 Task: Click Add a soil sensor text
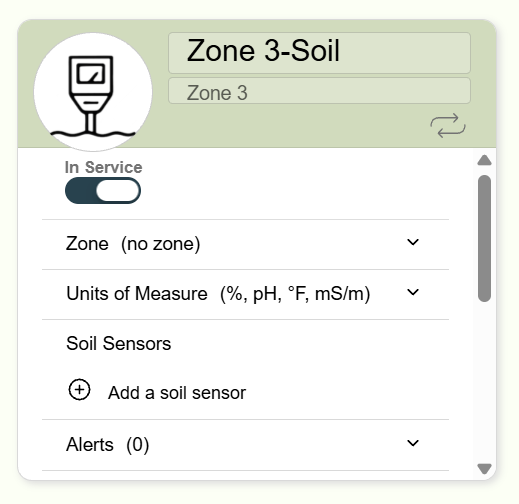(x=177, y=393)
